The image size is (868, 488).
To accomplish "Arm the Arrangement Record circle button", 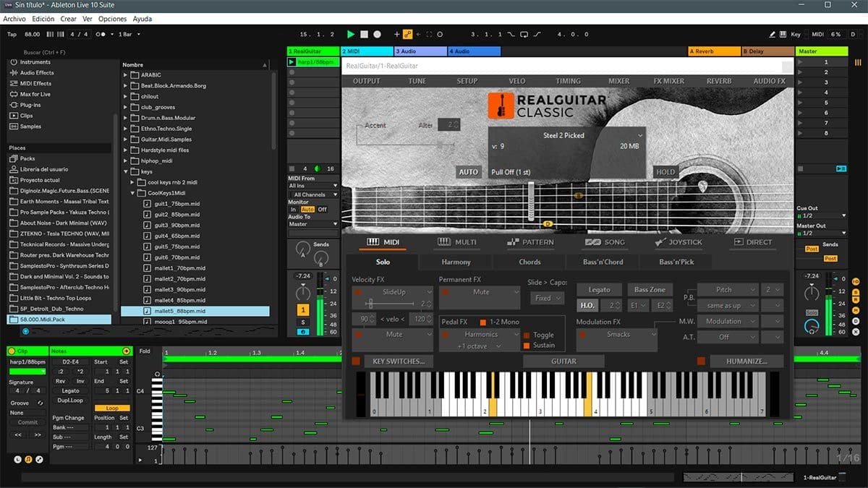I will click(x=378, y=34).
